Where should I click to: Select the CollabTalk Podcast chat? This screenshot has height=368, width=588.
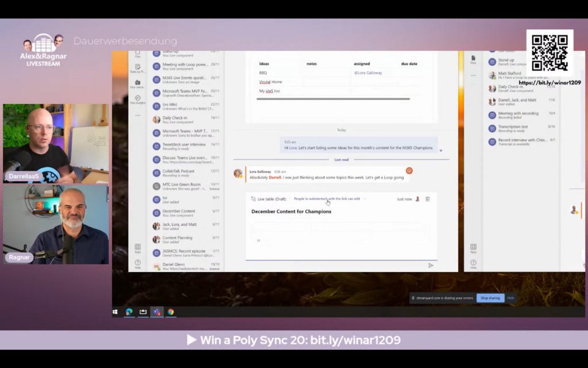pos(187,173)
